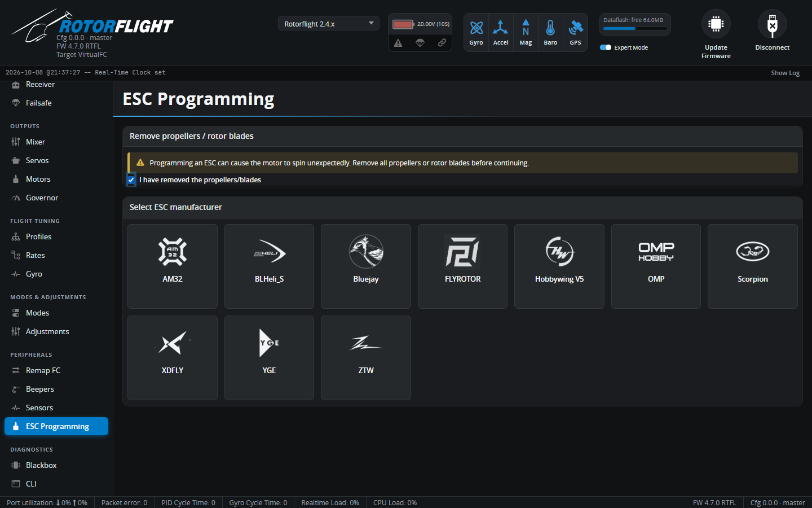Click the Baro sensor status icon
This screenshot has width=812, height=508.
550,33
